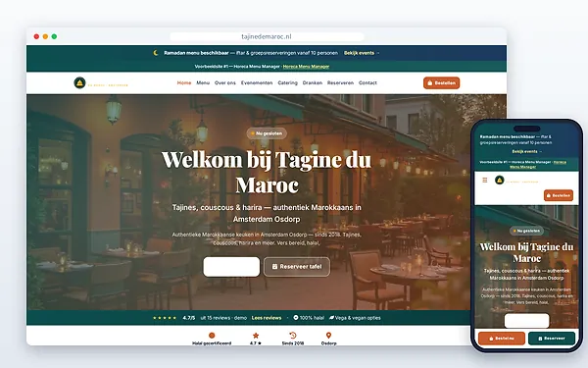
Task: Click the 4.7 star feature icon
Action: [256, 336]
